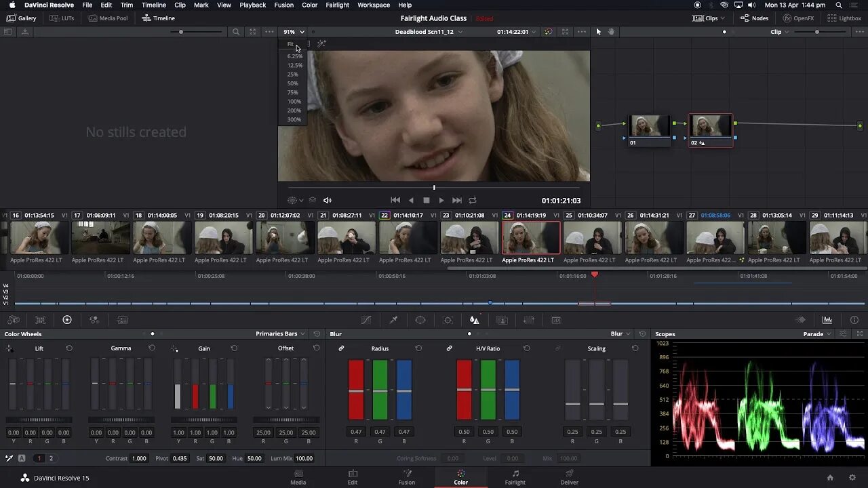
Task: Open the Playback menu
Action: [x=252, y=5]
